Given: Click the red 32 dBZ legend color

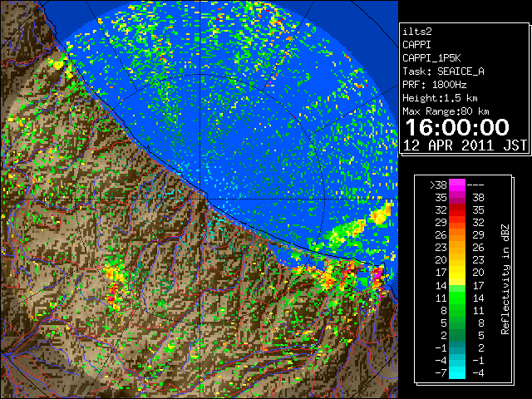Looking at the screenshot, I should pos(457,210).
